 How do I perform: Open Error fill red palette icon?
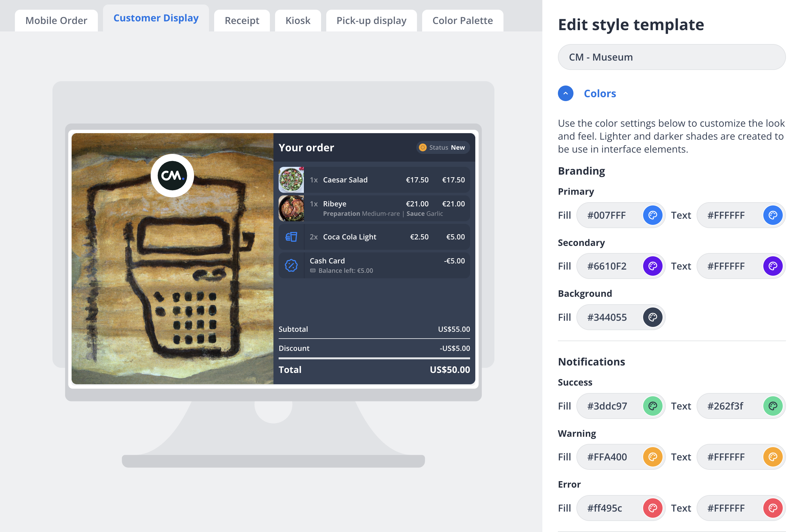tap(652, 508)
